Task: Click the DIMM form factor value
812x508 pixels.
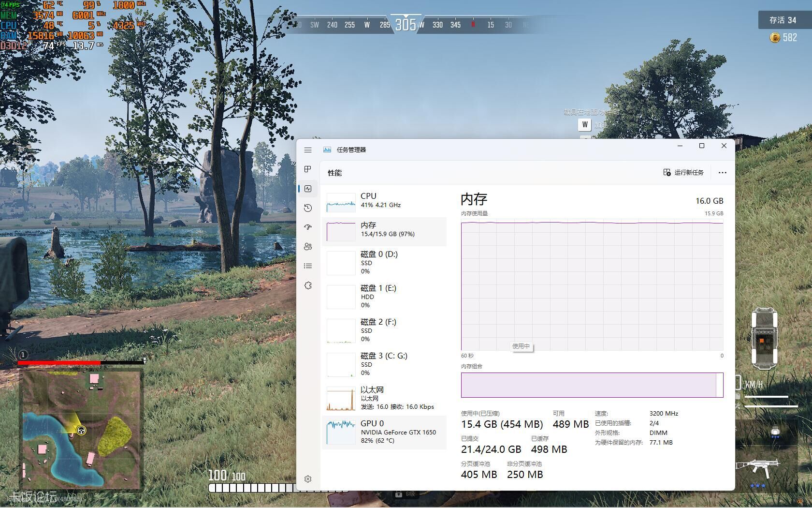Action: click(658, 433)
